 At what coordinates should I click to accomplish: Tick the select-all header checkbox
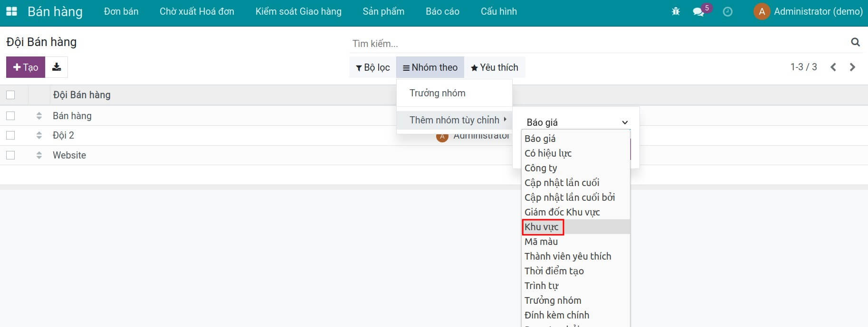point(10,95)
